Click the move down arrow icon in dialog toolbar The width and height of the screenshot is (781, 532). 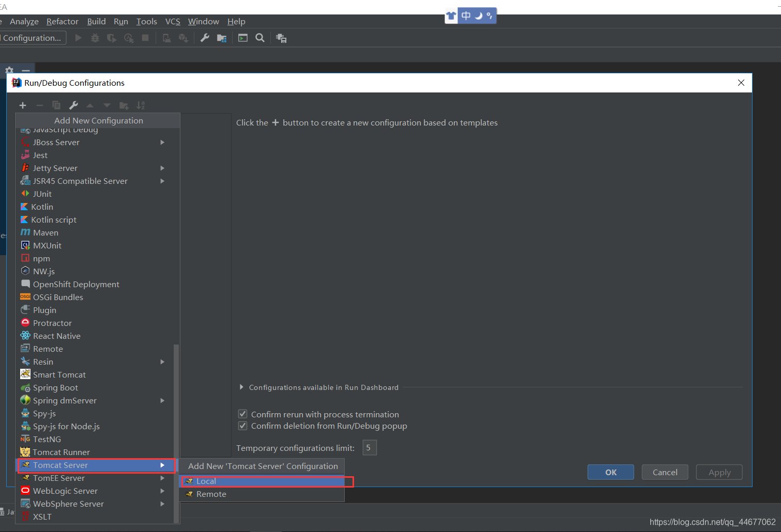(x=106, y=105)
